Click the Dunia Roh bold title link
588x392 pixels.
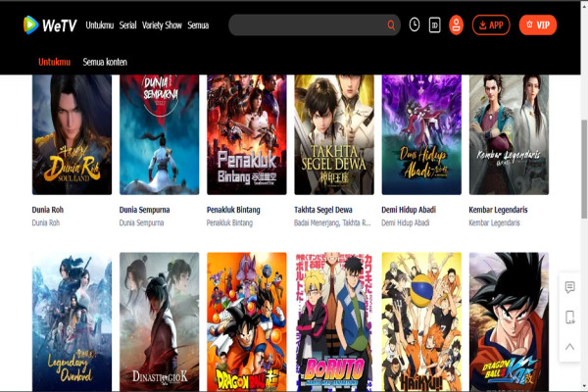[x=48, y=210]
